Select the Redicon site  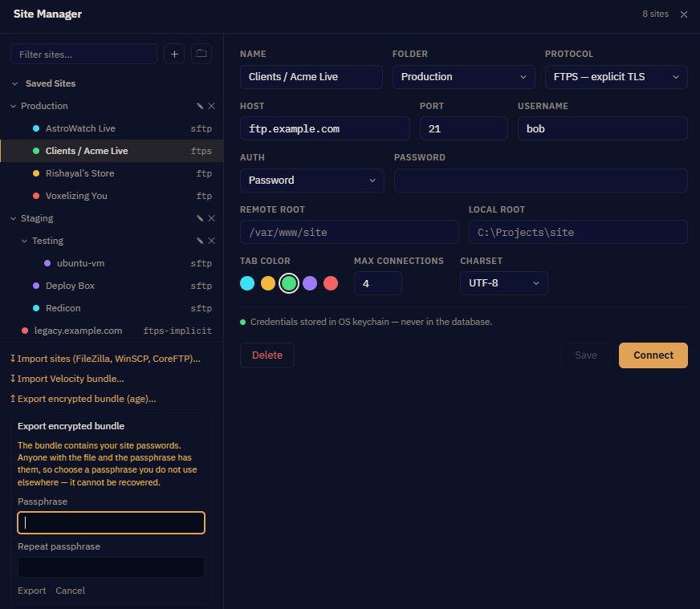(112, 308)
